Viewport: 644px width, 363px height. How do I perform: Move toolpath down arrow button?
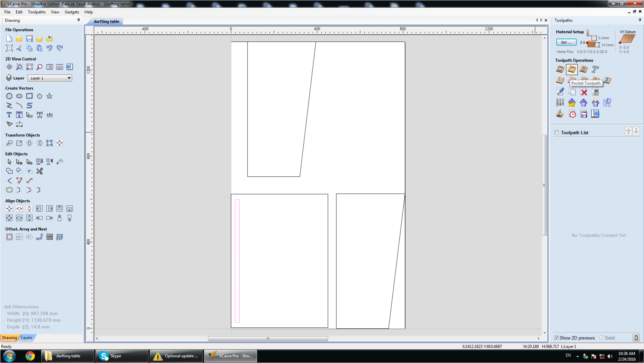click(x=636, y=131)
